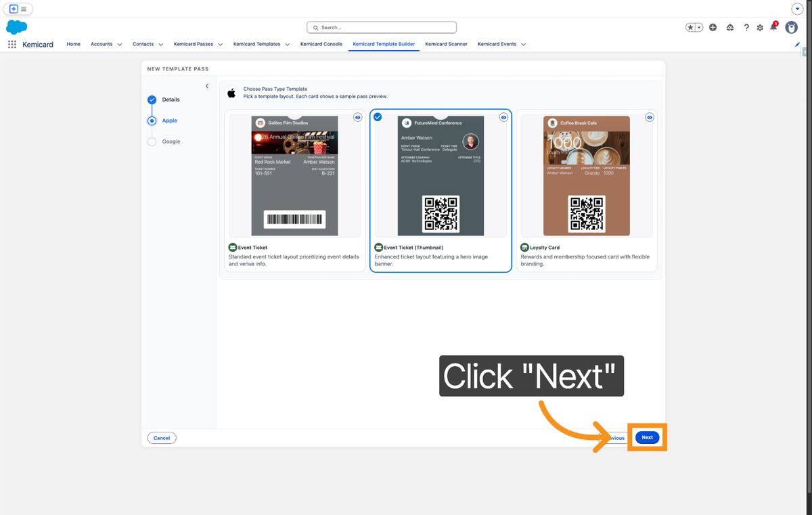Click the pencil edit navigation icon

(797, 44)
